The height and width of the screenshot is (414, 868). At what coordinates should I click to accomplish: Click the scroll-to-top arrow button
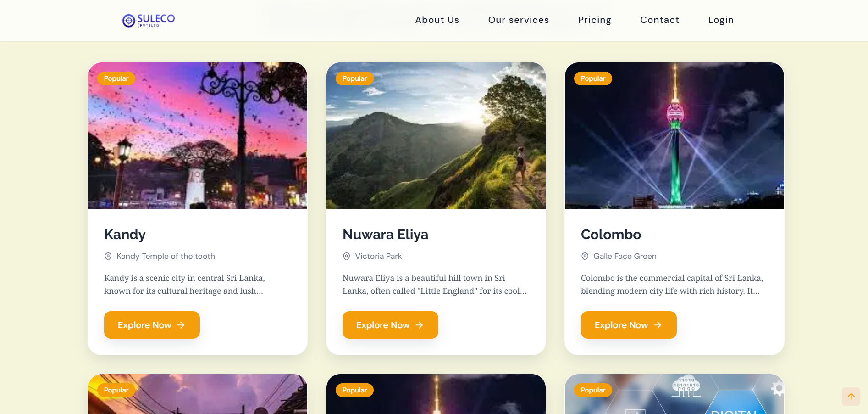[851, 396]
